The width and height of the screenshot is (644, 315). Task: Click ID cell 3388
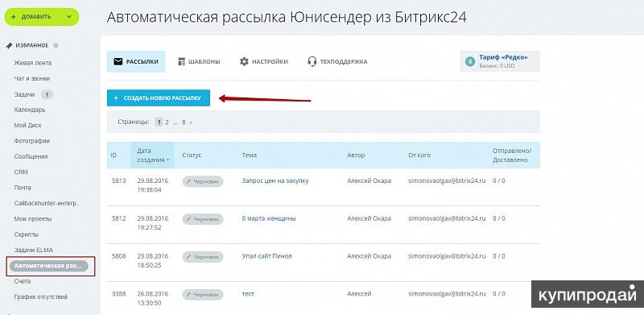coord(118,294)
